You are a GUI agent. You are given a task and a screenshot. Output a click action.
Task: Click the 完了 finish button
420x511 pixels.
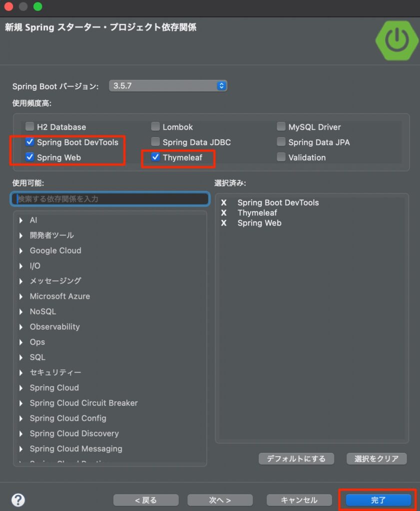[x=378, y=500]
